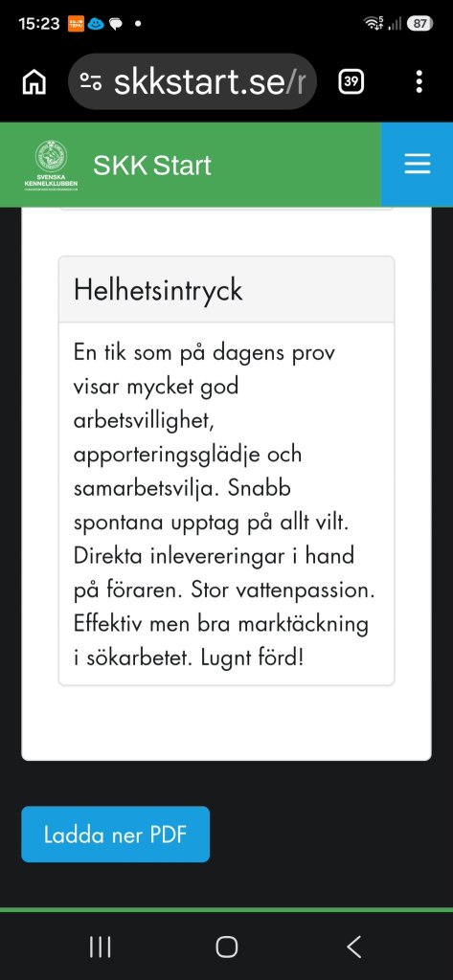Open the site settings icon in address bar
453x980 pixels.
(91, 82)
